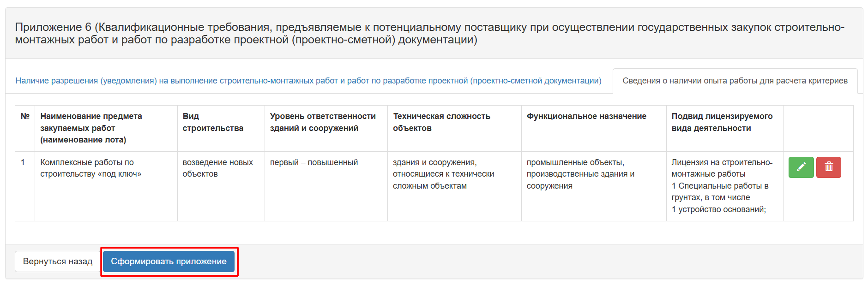Select the "Комплексные работы по строительству" cell
Screen dimensions: 868x285
tap(91, 168)
